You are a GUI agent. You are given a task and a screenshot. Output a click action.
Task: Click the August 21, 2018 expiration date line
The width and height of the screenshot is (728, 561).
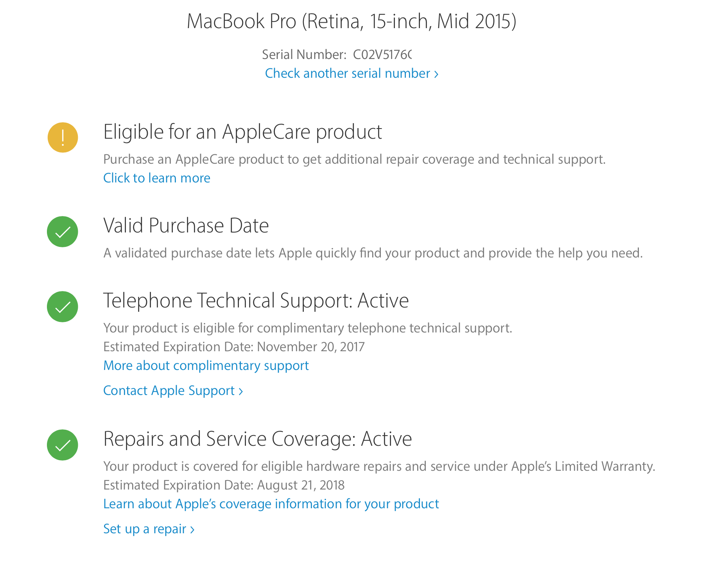[224, 485]
